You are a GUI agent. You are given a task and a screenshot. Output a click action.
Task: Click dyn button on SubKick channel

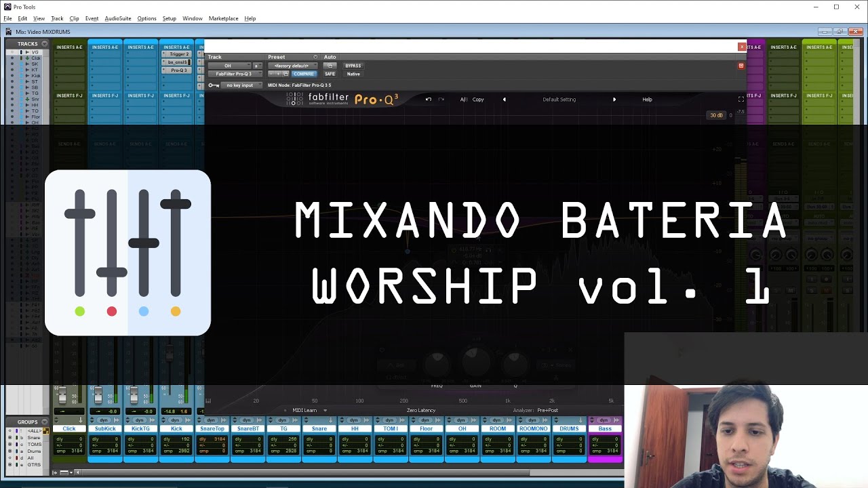point(104,420)
